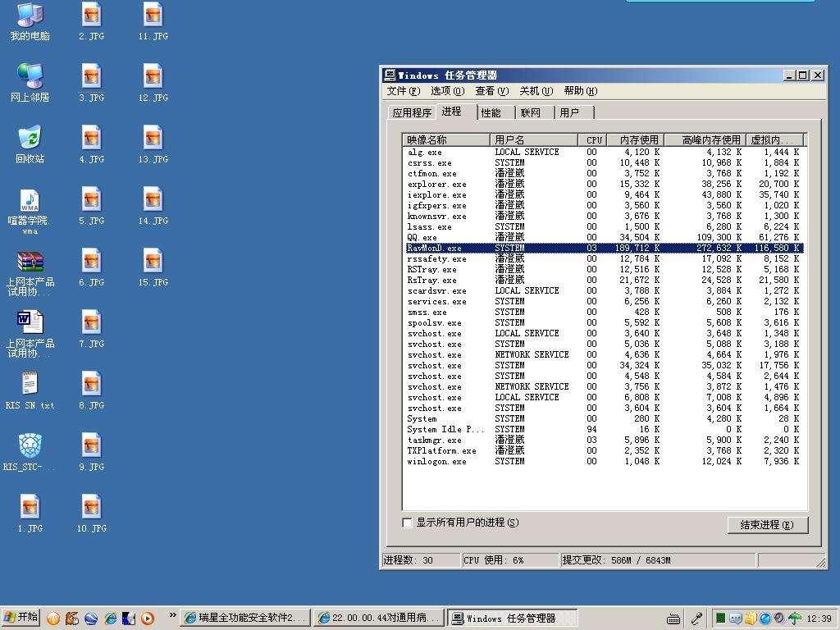Open the 关机(U) shutdown menu
Screen dimensions: 840x630
[536, 91]
